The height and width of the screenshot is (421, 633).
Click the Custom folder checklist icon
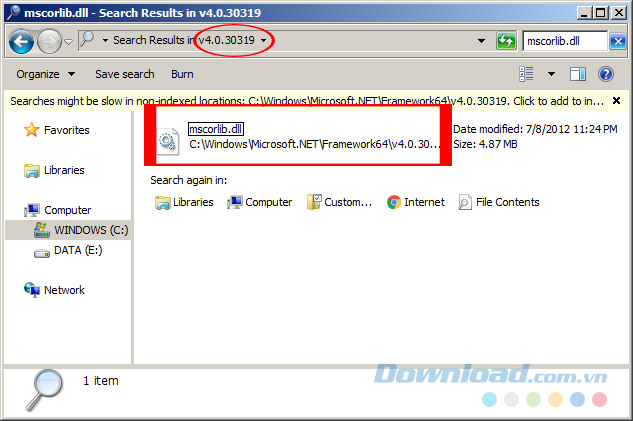click(x=314, y=202)
